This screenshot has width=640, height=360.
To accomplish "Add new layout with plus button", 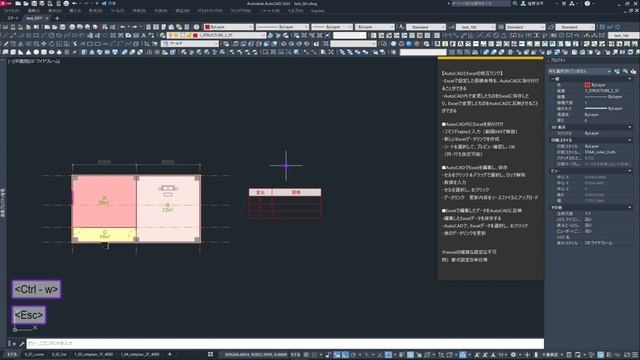I will (170, 354).
